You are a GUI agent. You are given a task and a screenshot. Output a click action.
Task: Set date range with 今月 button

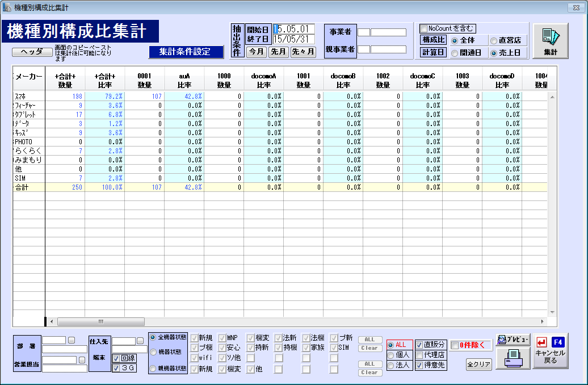pyautogui.click(x=257, y=52)
